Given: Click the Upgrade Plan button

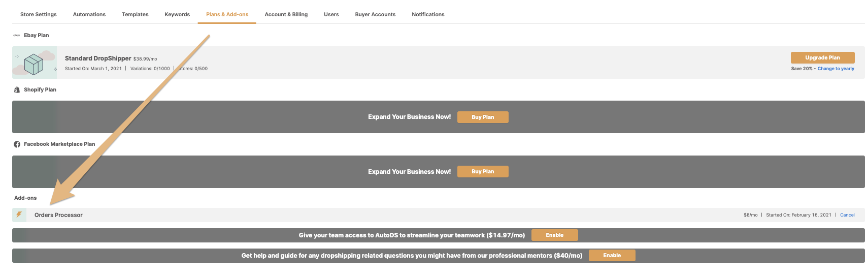Looking at the screenshot, I should [x=822, y=57].
